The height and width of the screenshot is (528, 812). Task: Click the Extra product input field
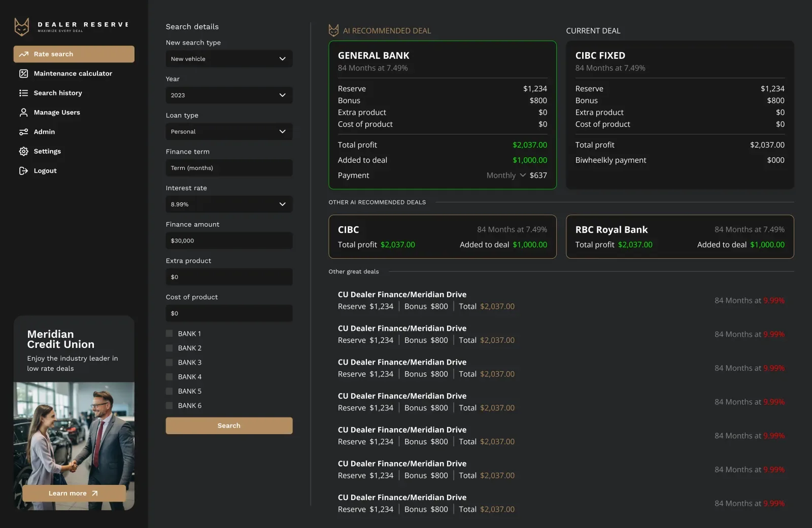229,277
